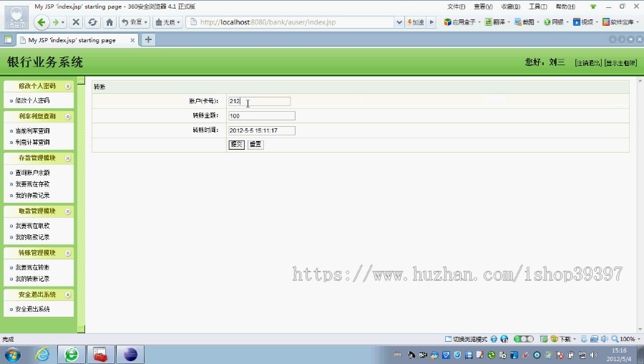The image size is (644, 364).
Task: Toggle the three-dot switch in status bar
Action: (x=523, y=339)
